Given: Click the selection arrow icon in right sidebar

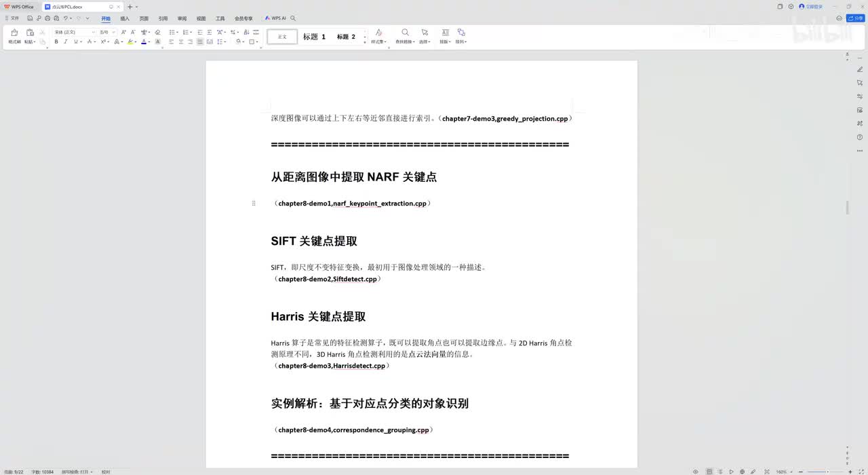Looking at the screenshot, I should 860,83.
